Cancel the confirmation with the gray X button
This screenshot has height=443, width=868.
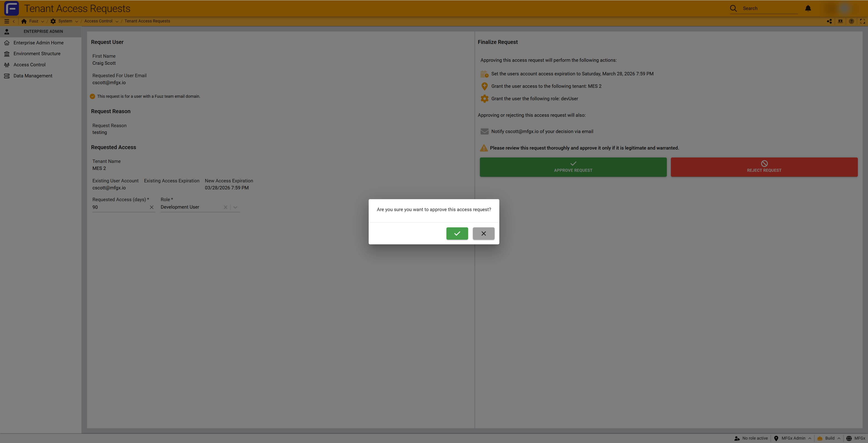(484, 233)
